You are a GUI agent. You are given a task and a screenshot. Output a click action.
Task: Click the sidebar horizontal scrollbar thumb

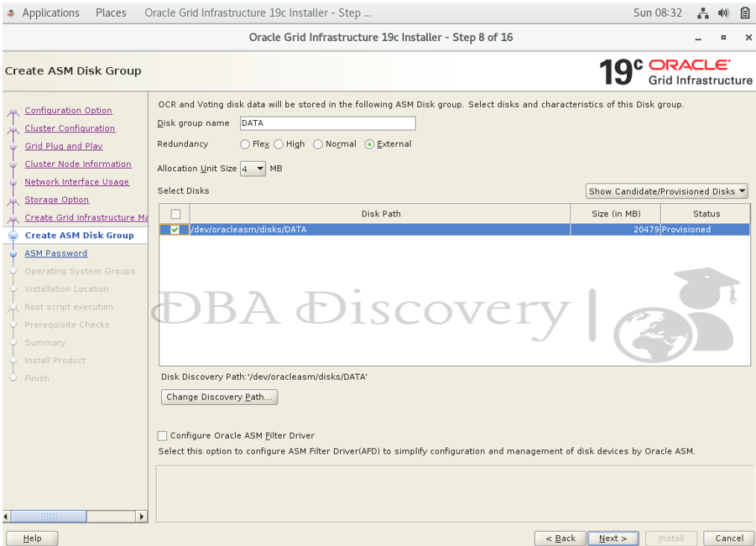click(x=49, y=517)
